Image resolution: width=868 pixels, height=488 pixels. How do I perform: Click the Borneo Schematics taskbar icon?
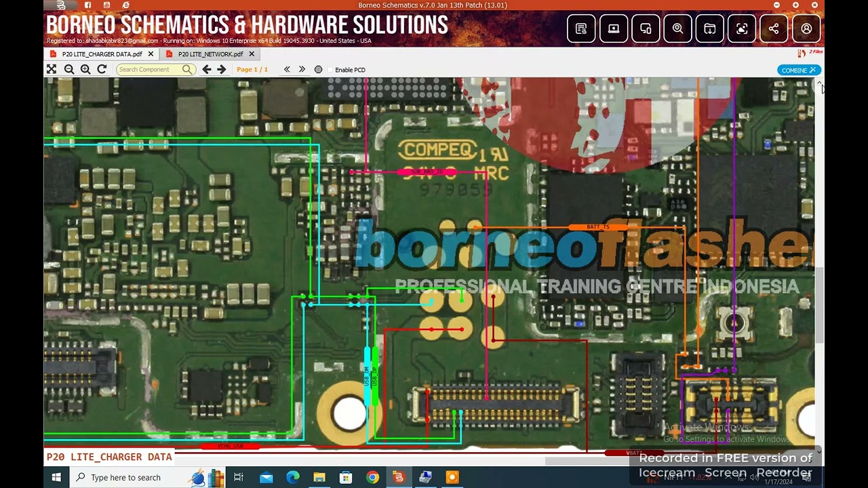pos(399,477)
